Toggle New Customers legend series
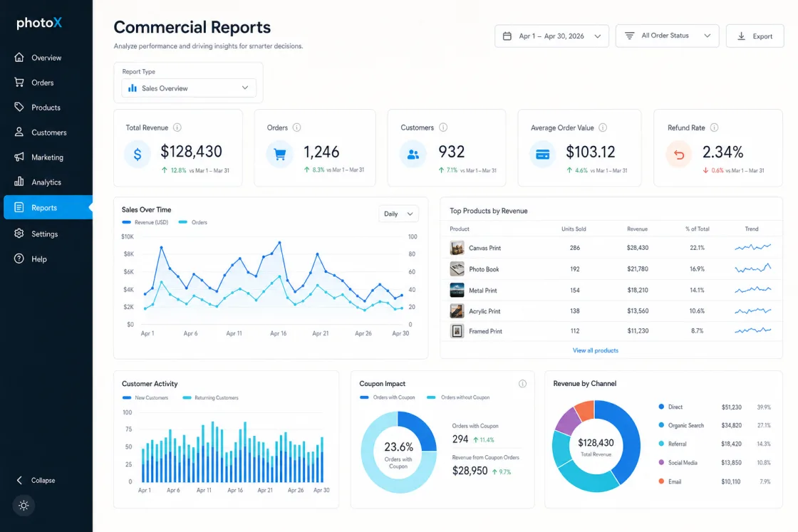798x532 pixels. point(145,397)
